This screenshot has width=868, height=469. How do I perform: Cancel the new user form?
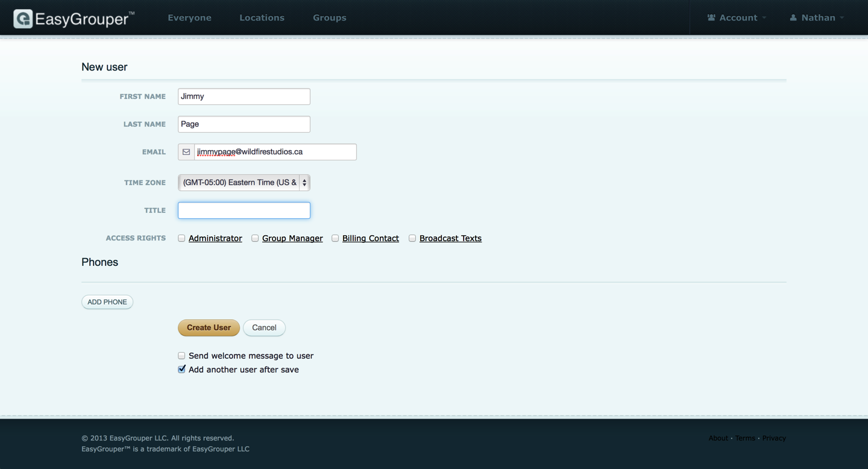(264, 327)
